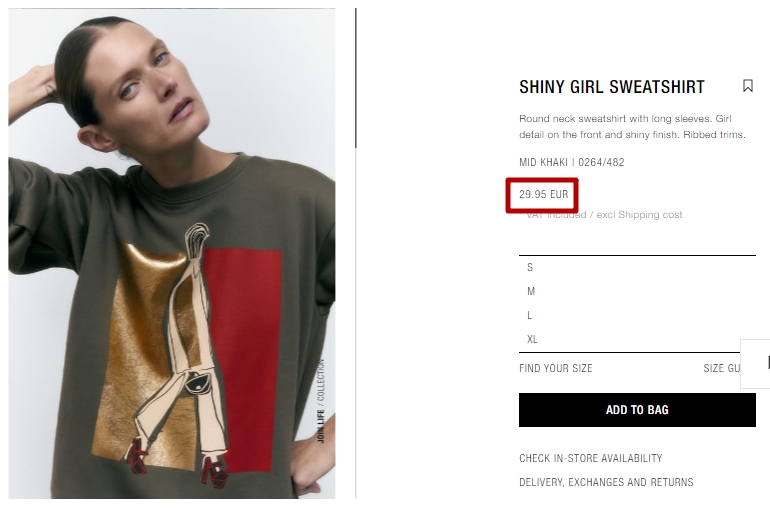Click the 0264/482 reference number
770x514 pixels.
coord(601,162)
